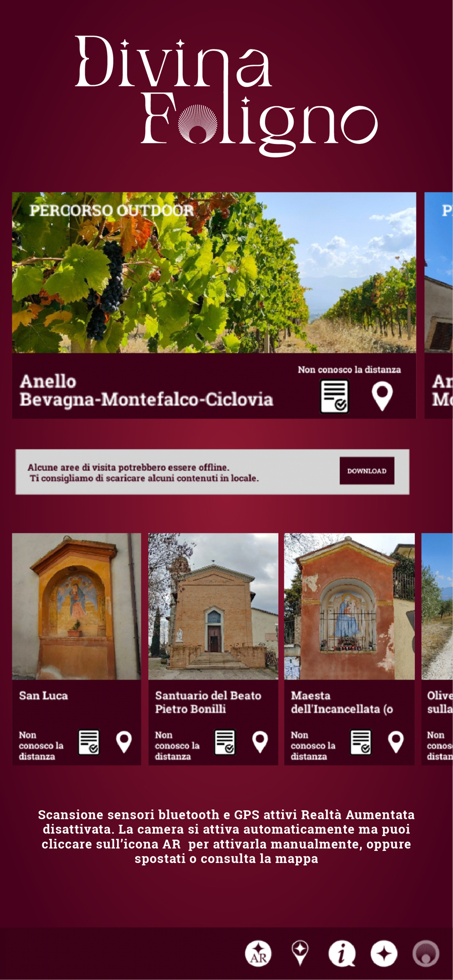453x980 pixels.
Task: Select the Maesta dell'Incancellata photo
Action: (x=349, y=606)
